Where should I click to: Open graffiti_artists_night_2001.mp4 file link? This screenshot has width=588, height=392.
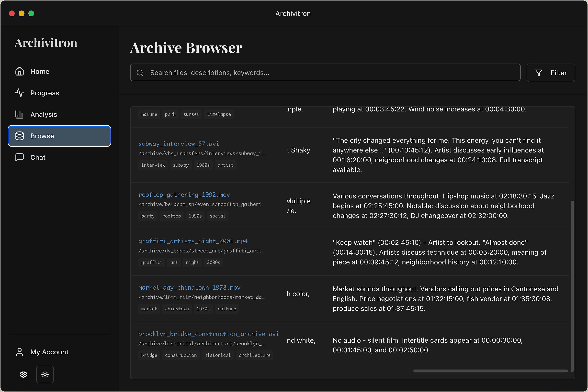pos(193,241)
